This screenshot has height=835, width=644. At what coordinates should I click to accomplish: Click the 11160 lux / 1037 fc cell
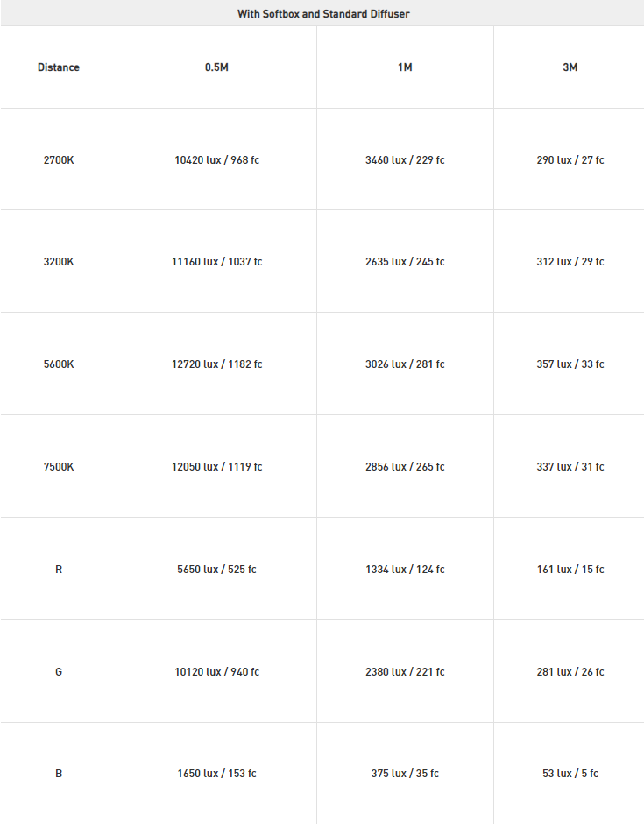click(216, 262)
